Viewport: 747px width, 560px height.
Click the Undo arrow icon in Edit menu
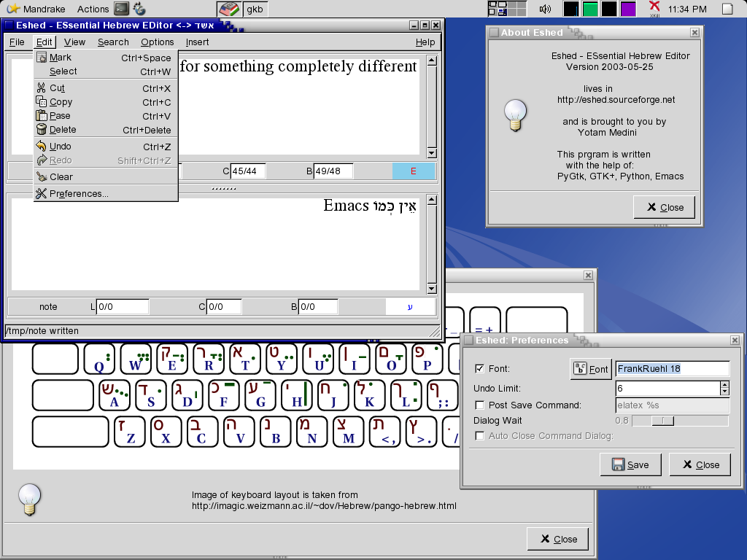[x=42, y=146]
